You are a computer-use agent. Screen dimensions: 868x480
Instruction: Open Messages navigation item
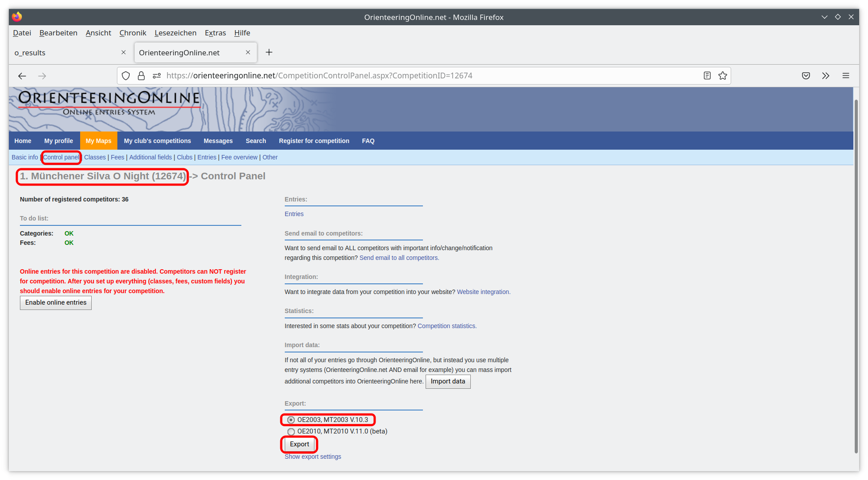(218, 141)
